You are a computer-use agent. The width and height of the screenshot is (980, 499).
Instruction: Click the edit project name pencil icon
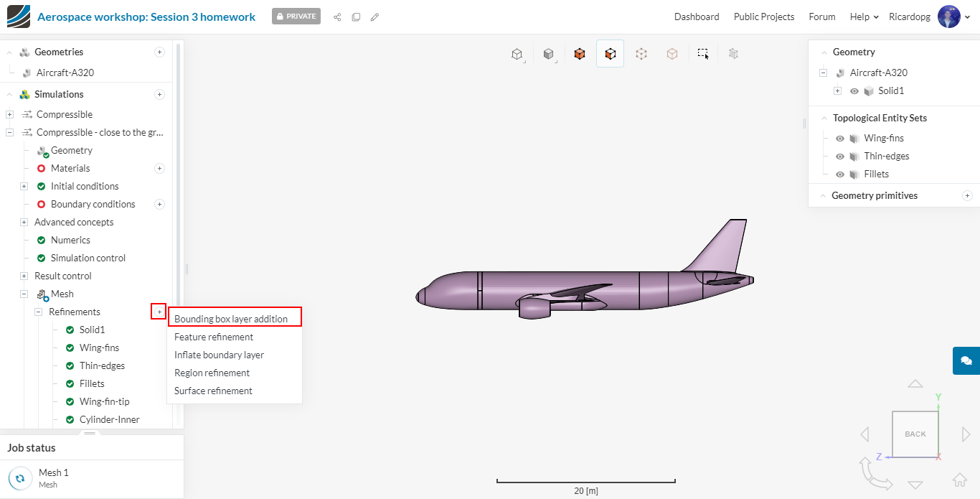coord(374,17)
